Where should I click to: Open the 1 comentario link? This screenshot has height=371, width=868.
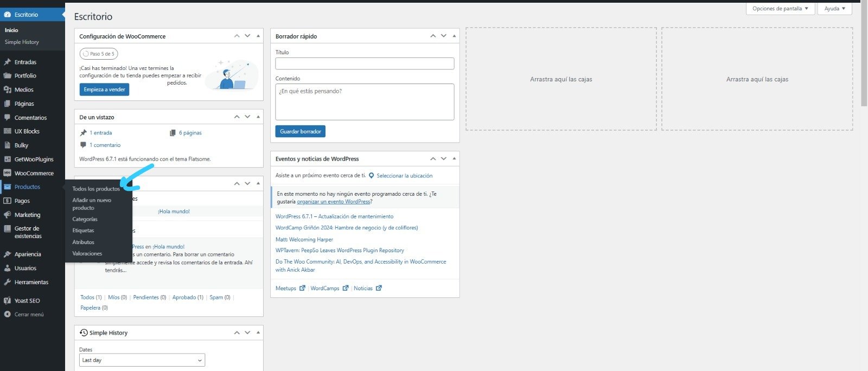[105, 145]
